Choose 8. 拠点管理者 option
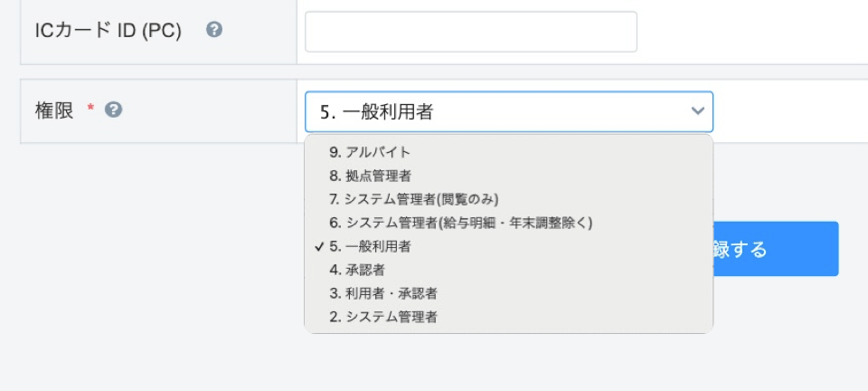868x391 pixels. coord(509,176)
